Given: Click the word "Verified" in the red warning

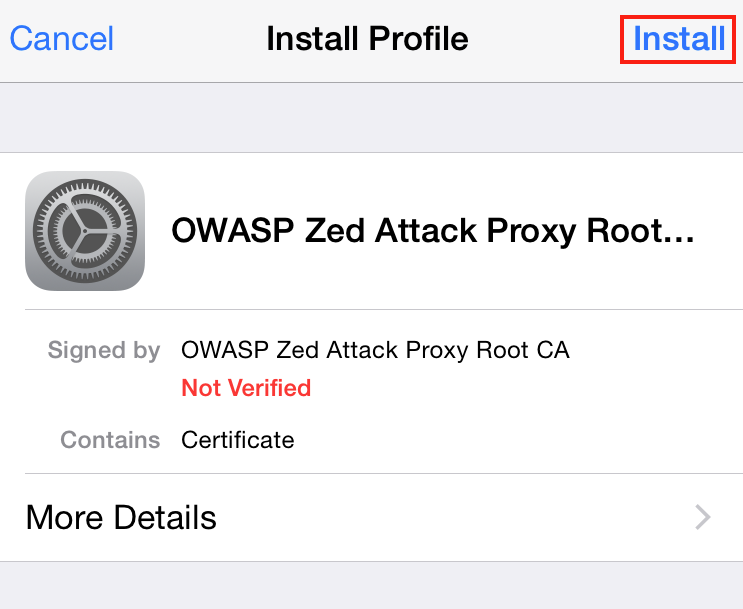Looking at the screenshot, I should [269, 388].
